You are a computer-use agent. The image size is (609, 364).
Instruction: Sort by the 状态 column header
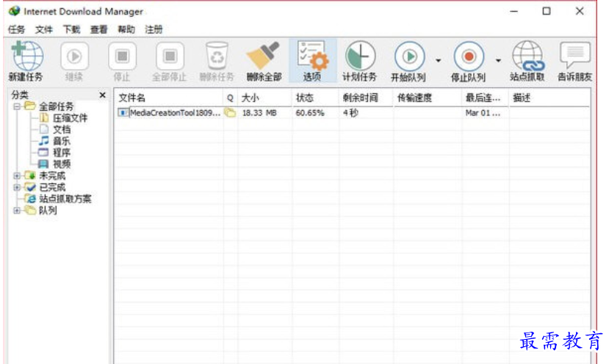coord(315,98)
